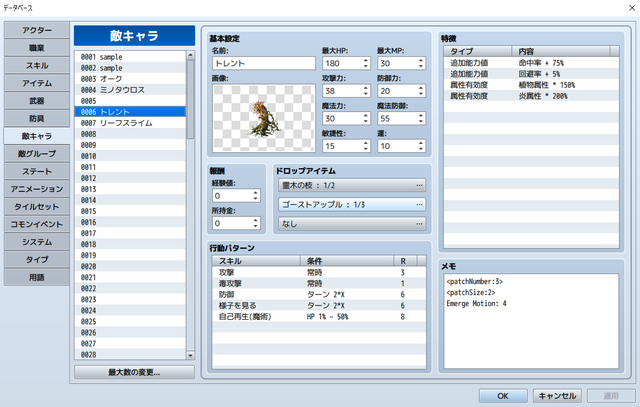Viewport: 640px width, 407px height.
Task: Select enemy 0004 ミノタウロス
Action: [130, 90]
